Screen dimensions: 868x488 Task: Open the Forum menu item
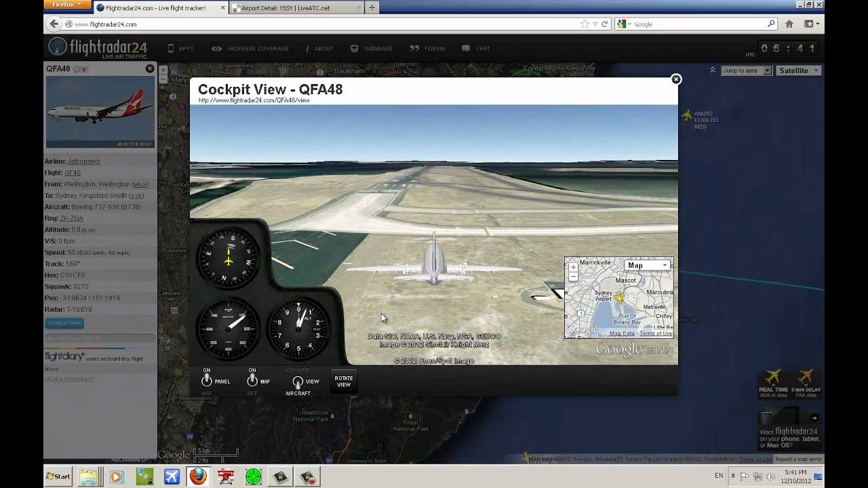pyautogui.click(x=428, y=49)
